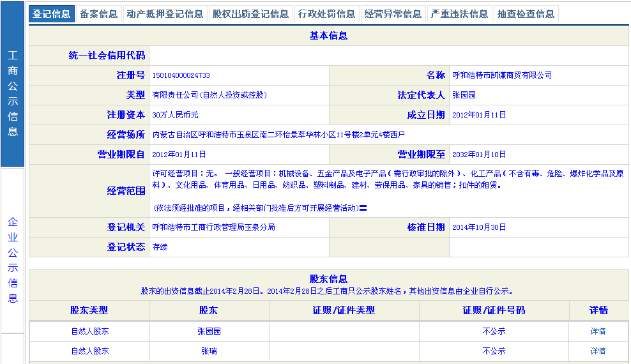Open 详情 link for shareholder 张园园
The height and width of the screenshot is (364, 631).
tap(598, 331)
